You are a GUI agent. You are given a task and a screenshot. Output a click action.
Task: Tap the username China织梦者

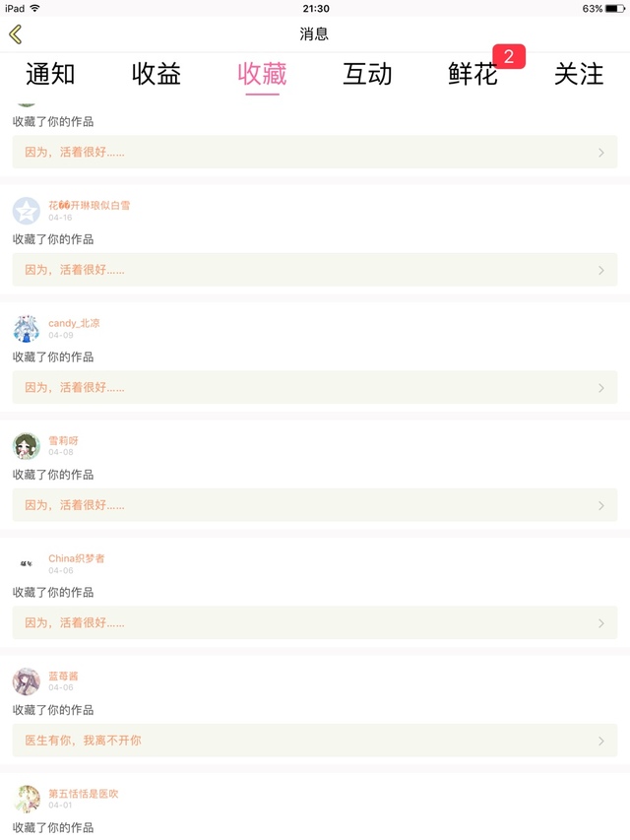77,558
